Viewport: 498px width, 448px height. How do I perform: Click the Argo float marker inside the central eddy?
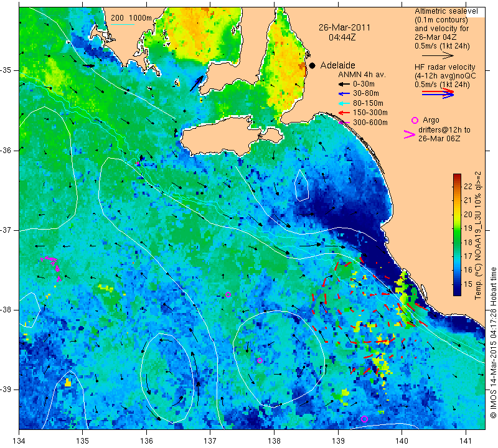click(x=260, y=360)
